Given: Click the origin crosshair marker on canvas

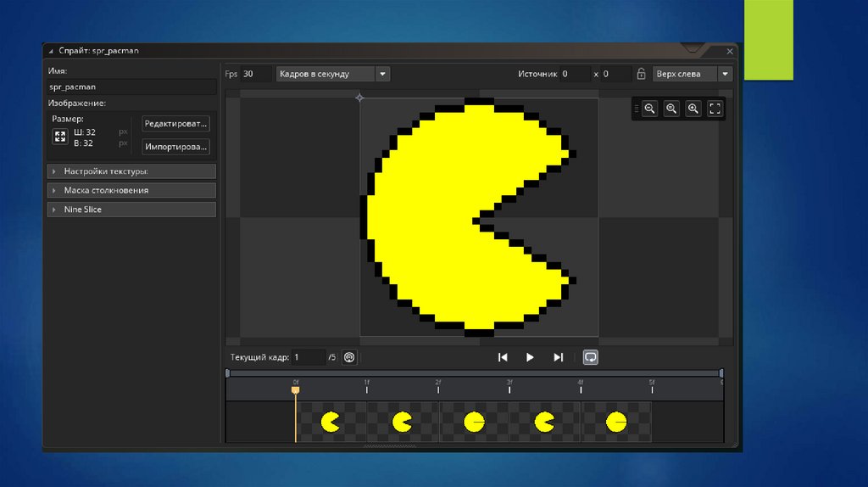Looking at the screenshot, I should [359, 98].
